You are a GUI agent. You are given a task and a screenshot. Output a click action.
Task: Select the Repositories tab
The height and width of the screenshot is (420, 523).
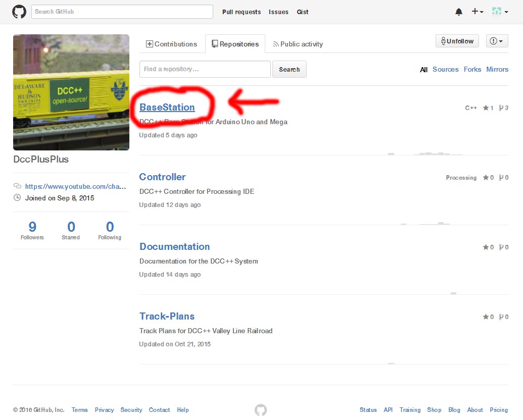point(235,44)
